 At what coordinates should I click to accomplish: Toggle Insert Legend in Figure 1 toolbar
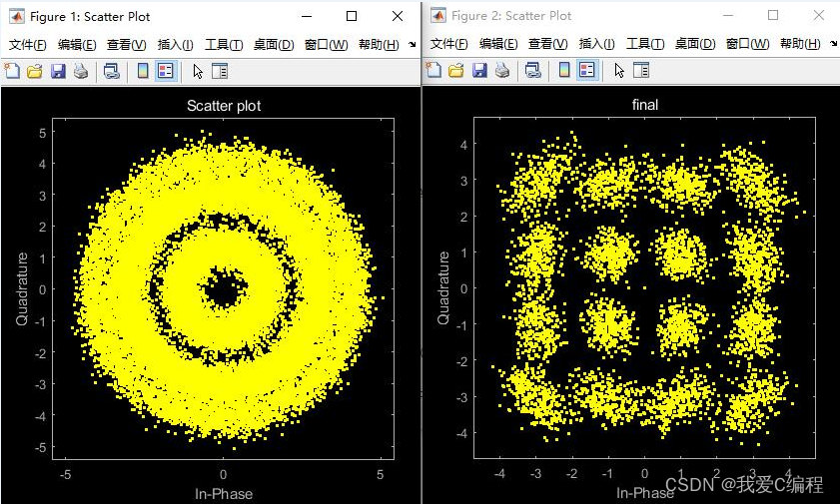tap(166, 71)
